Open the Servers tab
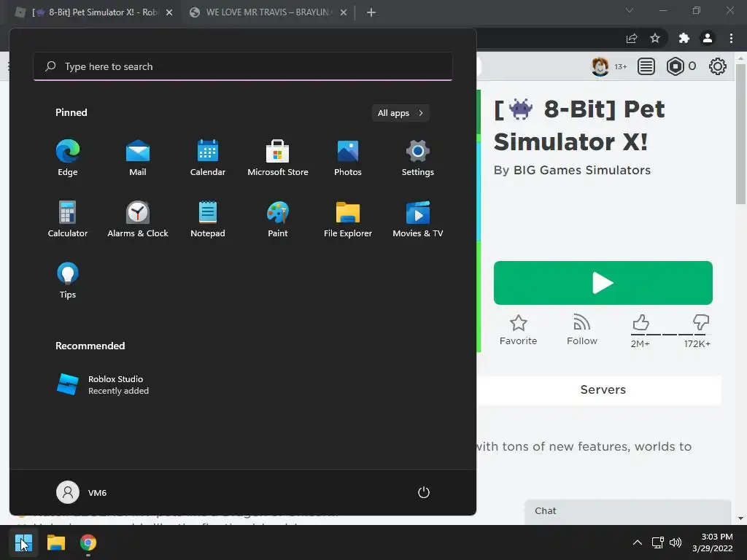Screen dimensions: 747x560 603,390
